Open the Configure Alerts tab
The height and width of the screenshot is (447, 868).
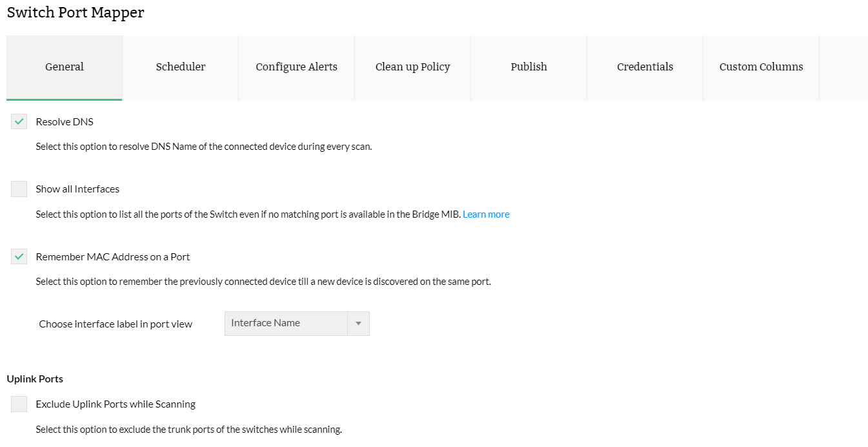(296, 67)
